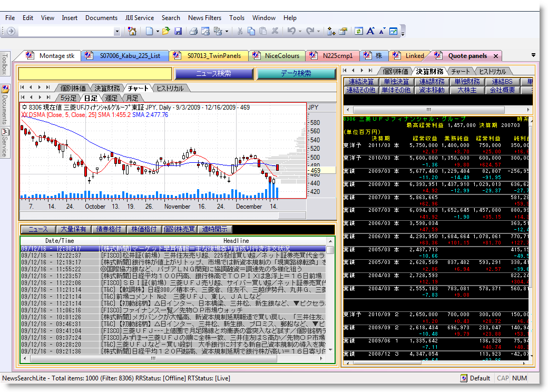Click the 大株主 button
Image resolution: width=548 pixels, height=392 pixels.
467,90
